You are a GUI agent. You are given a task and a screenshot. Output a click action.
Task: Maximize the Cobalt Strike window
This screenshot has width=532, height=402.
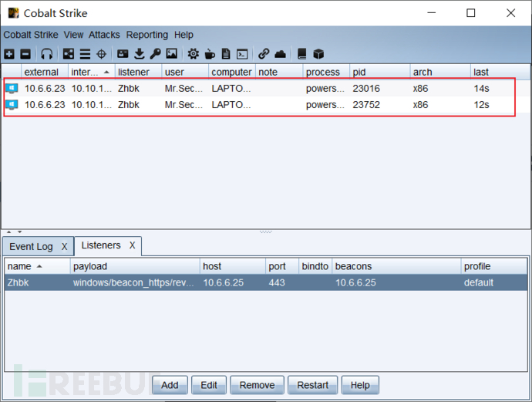(x=470, y=13)
